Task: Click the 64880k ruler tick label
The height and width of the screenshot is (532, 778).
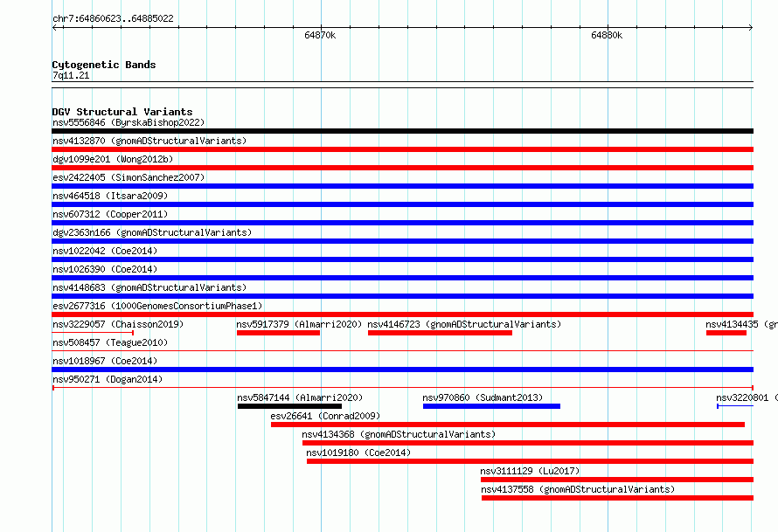Action: click(607, 35)
